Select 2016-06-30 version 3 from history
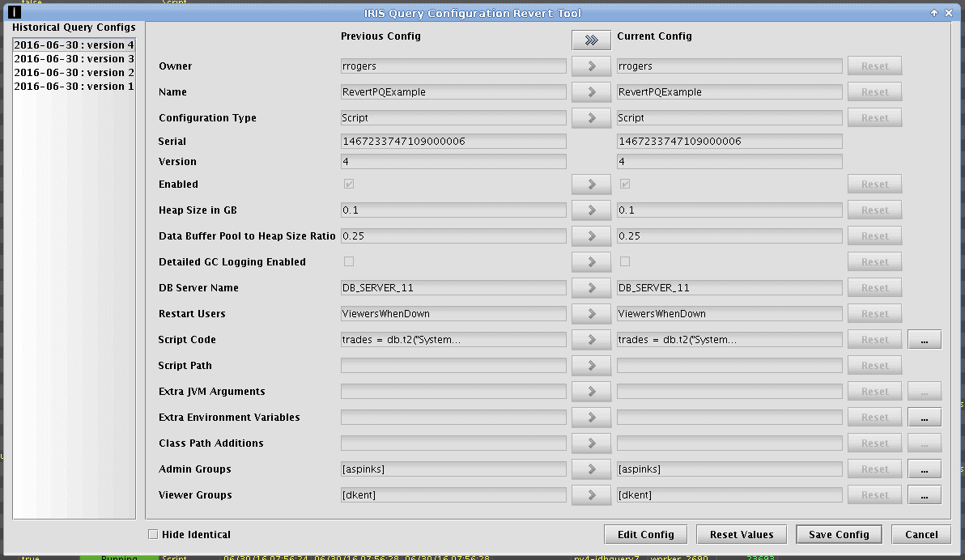Image resolution: width=965 pixels, height=560 pixels. [74, 59]
